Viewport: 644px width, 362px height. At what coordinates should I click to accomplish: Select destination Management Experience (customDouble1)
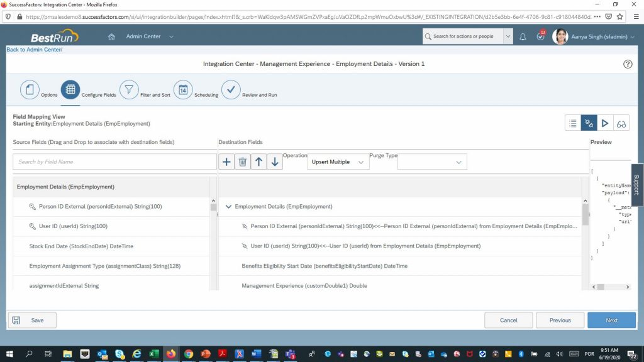coord(401,285)
